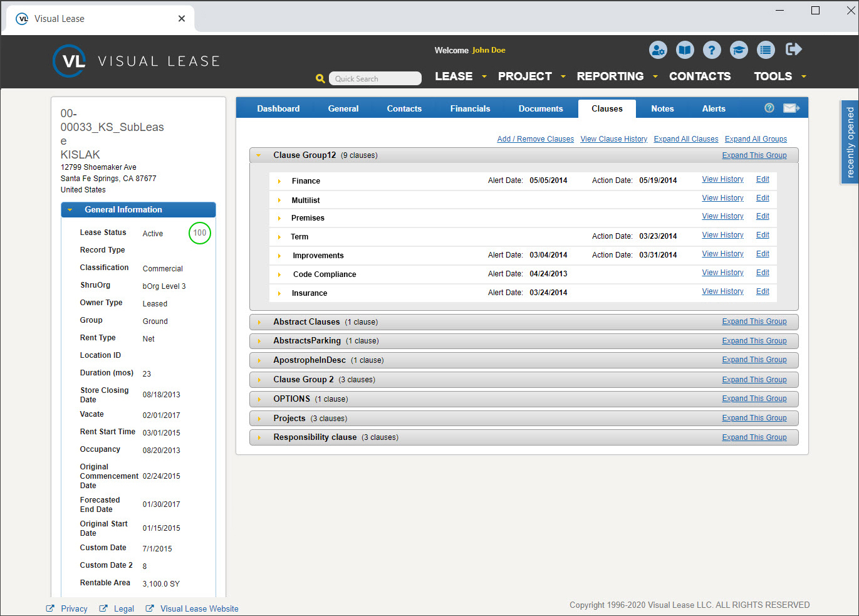Image resolution: width=859 pixels, height=616 pixels.
Task: Expand the Finance clause row
Action: pos(279,181)
